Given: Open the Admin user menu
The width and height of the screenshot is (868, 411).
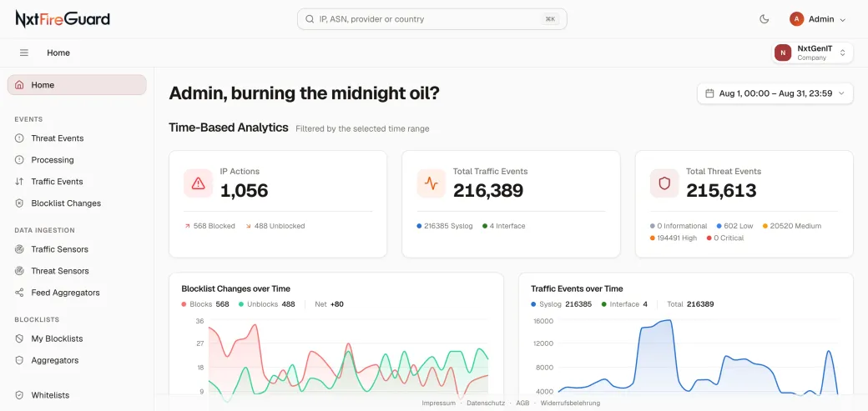Looking at the screenshot, I should pyautogui.click(x=818, y=19).
